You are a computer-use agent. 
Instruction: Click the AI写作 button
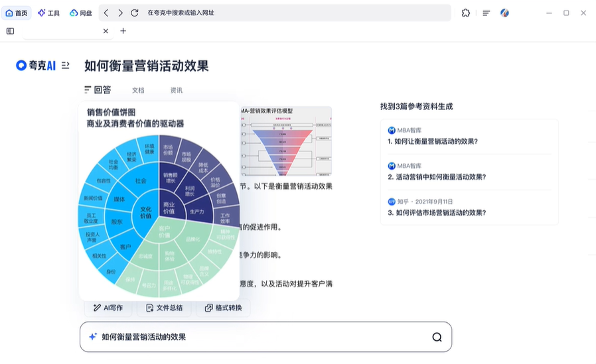(x=108, y=308)
